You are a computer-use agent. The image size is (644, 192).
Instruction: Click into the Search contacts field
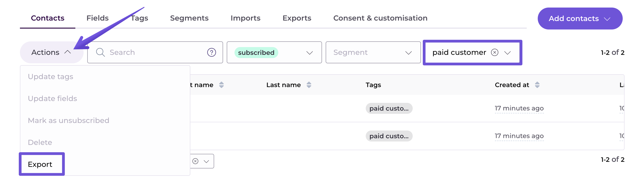click(x=155, y=52)
